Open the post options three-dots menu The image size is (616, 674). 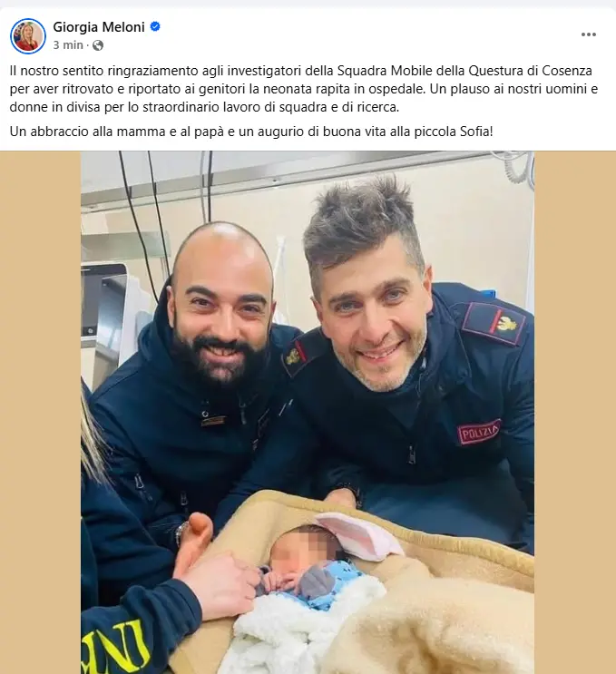coord(588,34)
